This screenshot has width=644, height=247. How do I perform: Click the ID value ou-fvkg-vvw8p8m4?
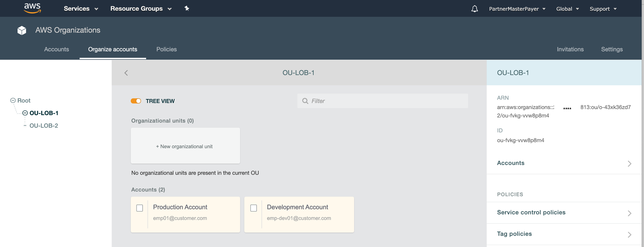point(520,140)
